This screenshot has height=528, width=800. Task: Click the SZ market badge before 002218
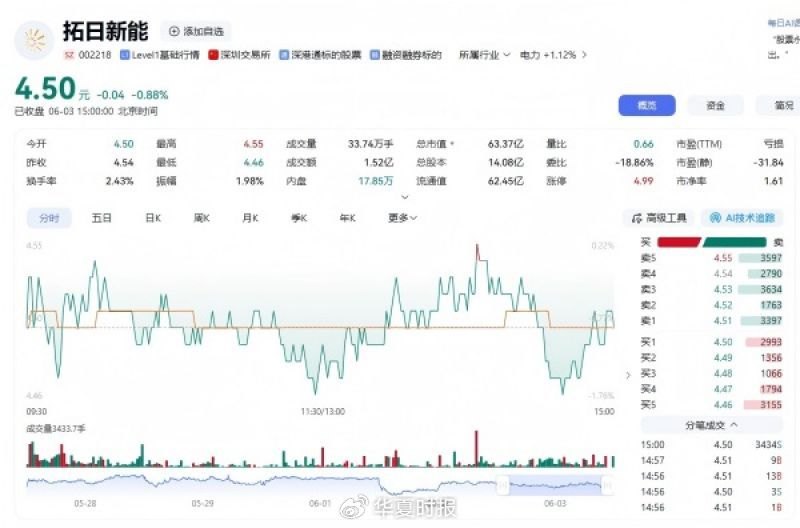69,55
